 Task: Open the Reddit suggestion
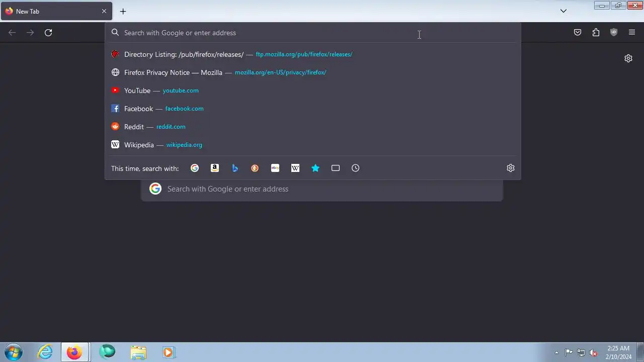coord(313,127)
